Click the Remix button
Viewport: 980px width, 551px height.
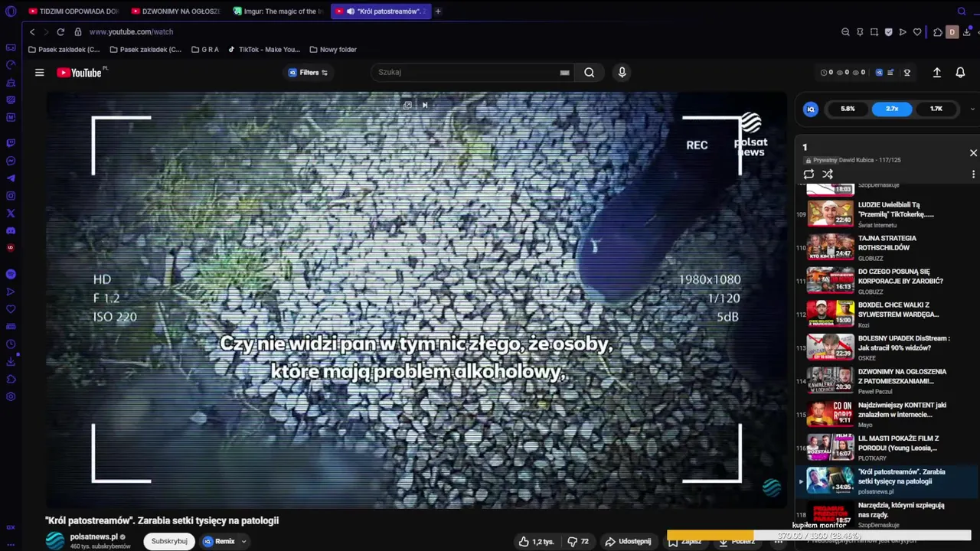tap(219, 541)
